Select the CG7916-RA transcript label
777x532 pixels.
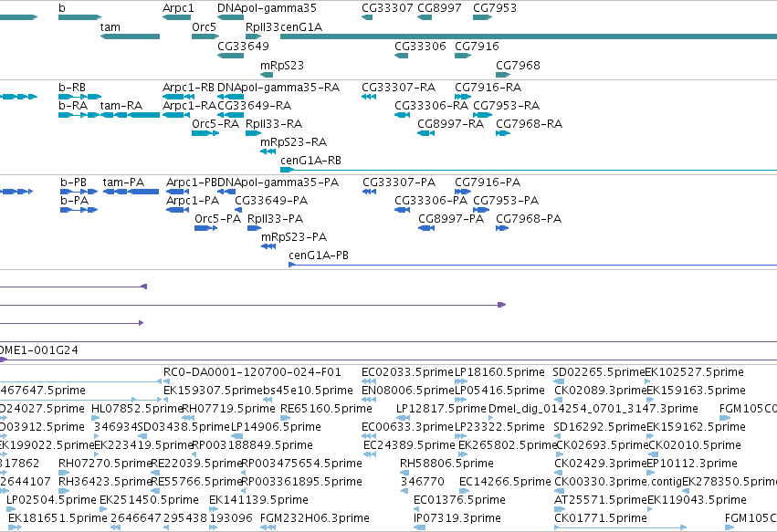point(488,88)
